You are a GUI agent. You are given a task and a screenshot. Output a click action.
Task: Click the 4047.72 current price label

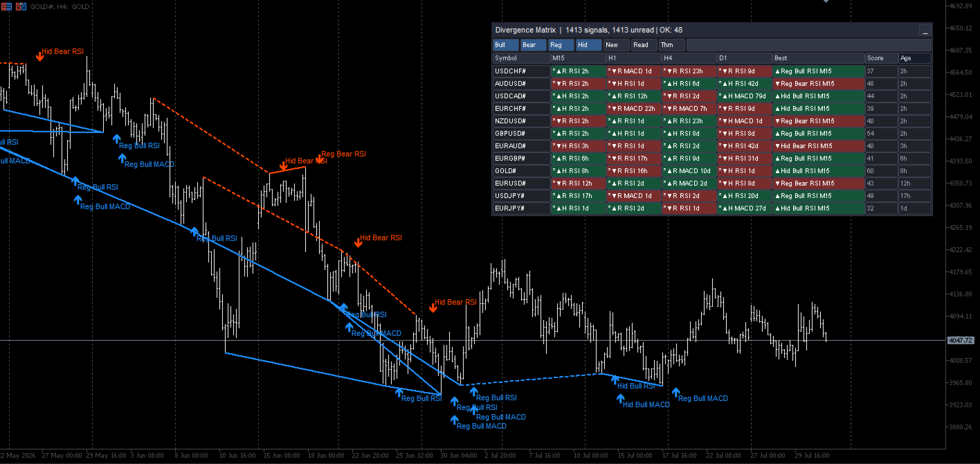(961, 341)
